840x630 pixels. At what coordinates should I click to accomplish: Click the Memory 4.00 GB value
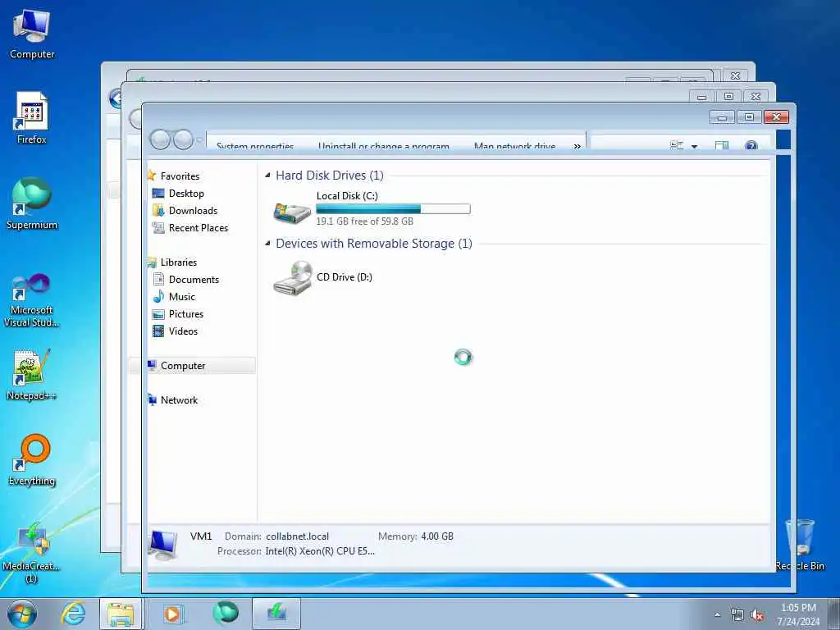point(437,536)
